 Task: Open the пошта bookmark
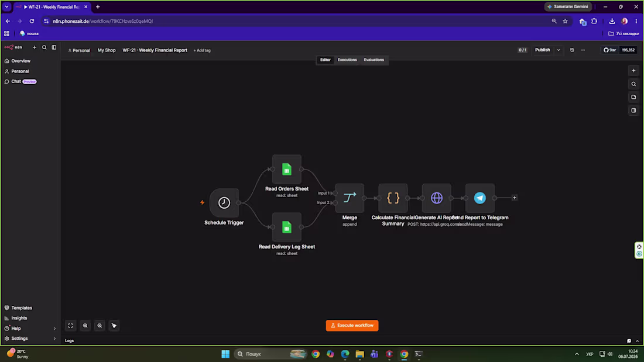29,34
